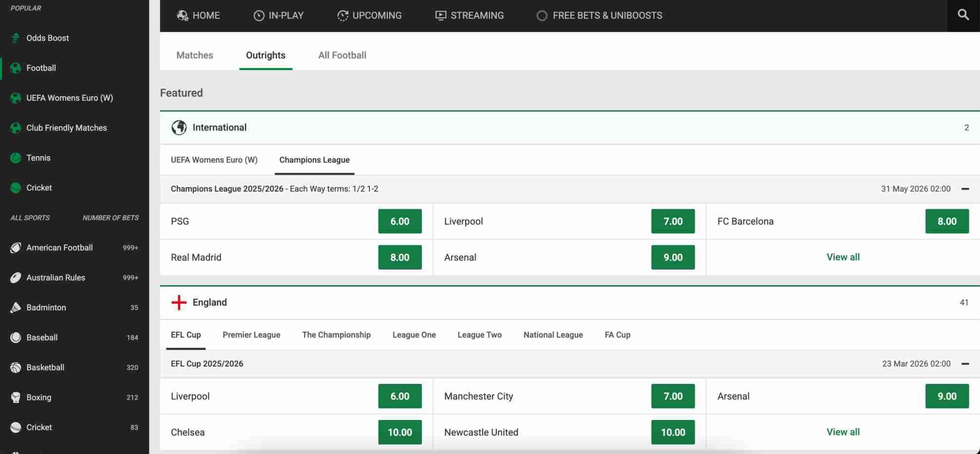
Task: Open FREE BETS & UNIBOOSTS page
Action: click(599, 16)
